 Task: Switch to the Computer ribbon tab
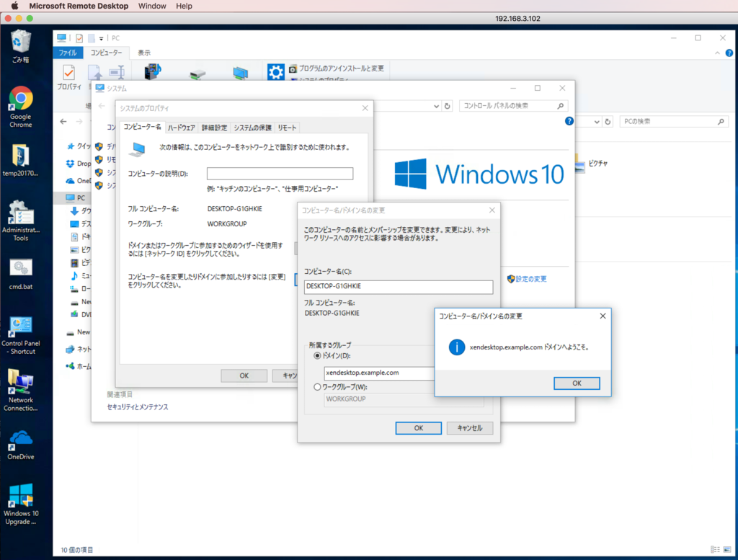107,53
